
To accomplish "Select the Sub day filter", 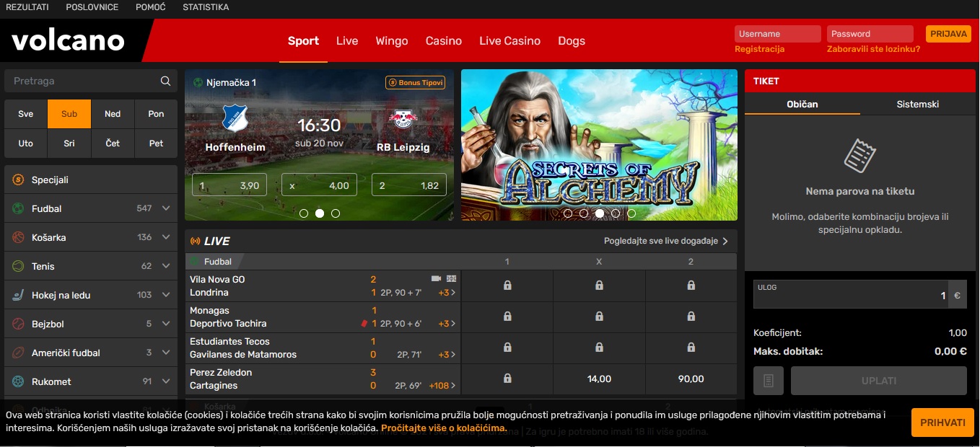I will (x=69, y=114).
